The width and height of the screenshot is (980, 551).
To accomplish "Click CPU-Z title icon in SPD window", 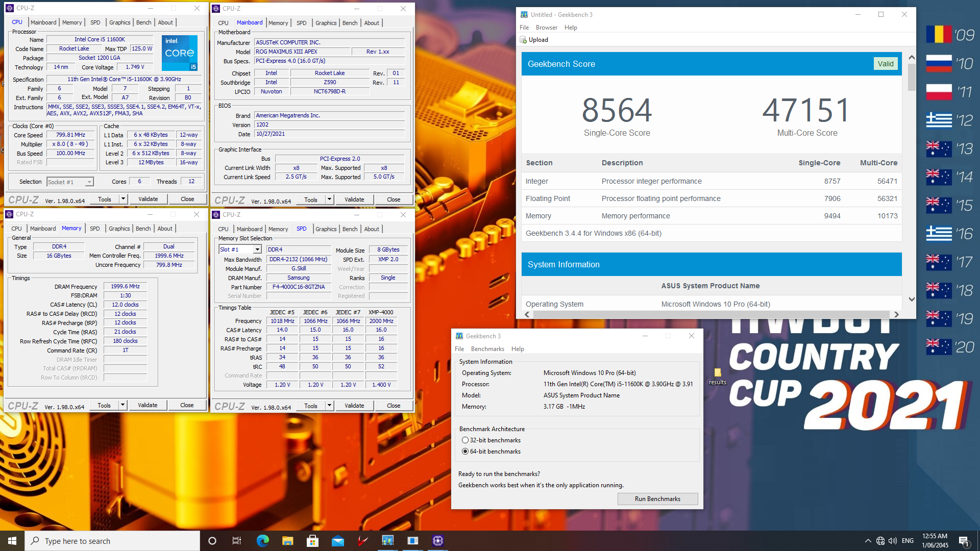I will click(216, 215).
